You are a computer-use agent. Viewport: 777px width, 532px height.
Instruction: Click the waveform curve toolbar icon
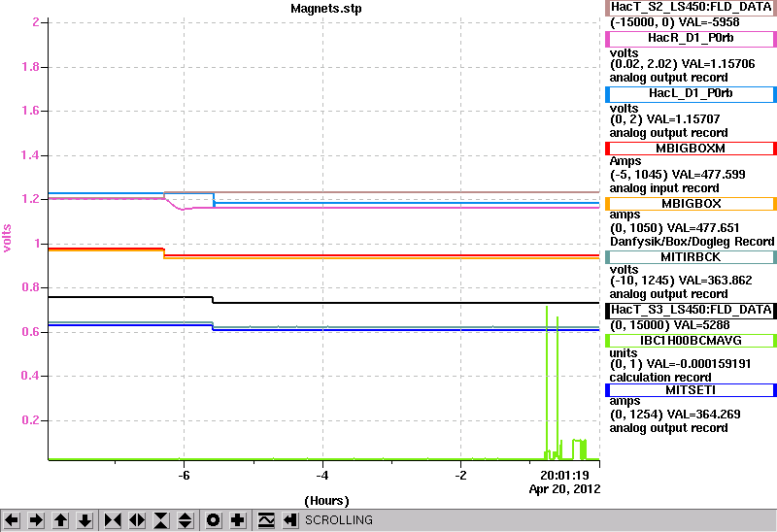coord(266,520)
